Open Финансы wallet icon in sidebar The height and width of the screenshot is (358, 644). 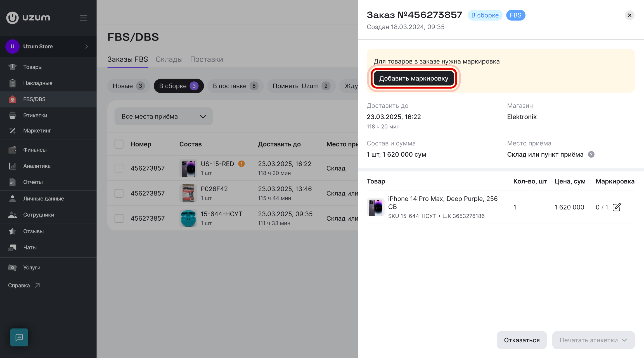12,150
